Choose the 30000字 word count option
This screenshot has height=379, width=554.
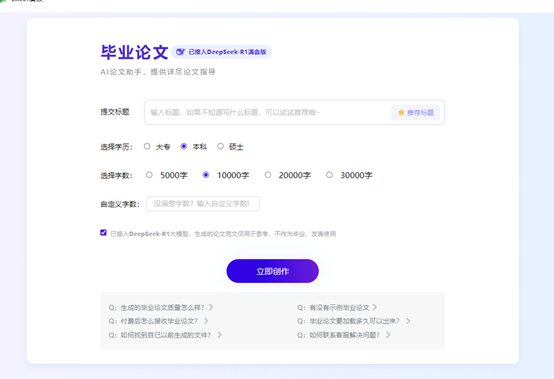click(x=329, y=175)
